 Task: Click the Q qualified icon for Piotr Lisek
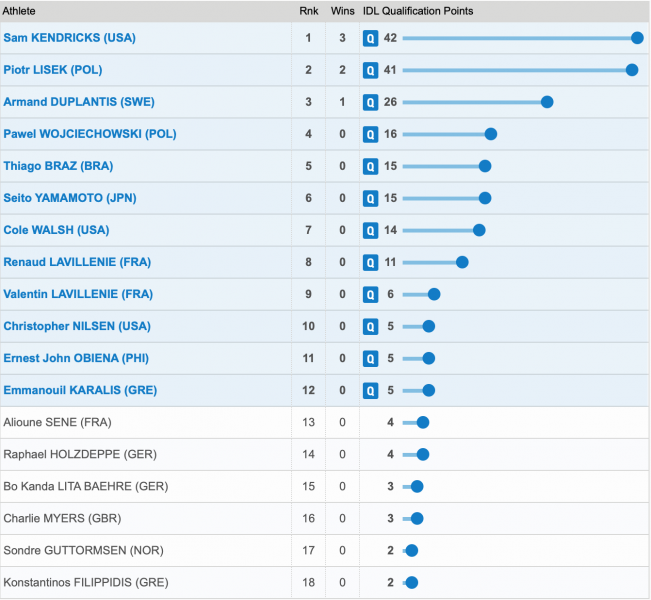pos(370,70)
